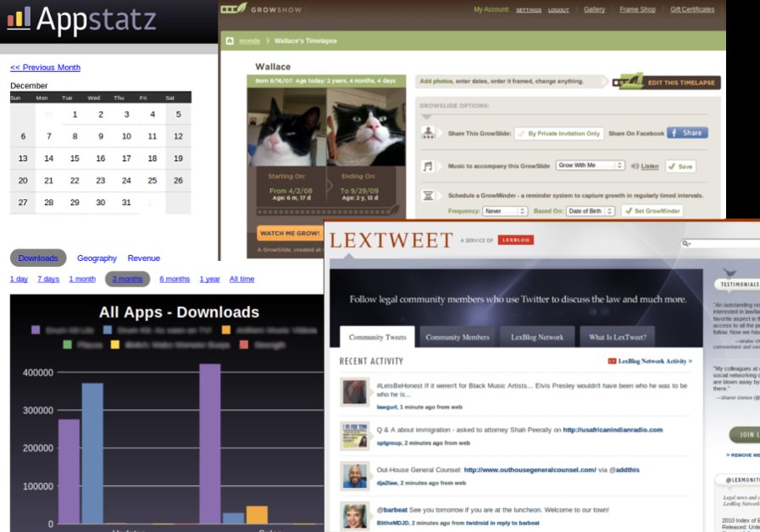Switch to the Community Members tab
Image resolution: width=760 pixels, height=532 pixels.
point(457,337)
